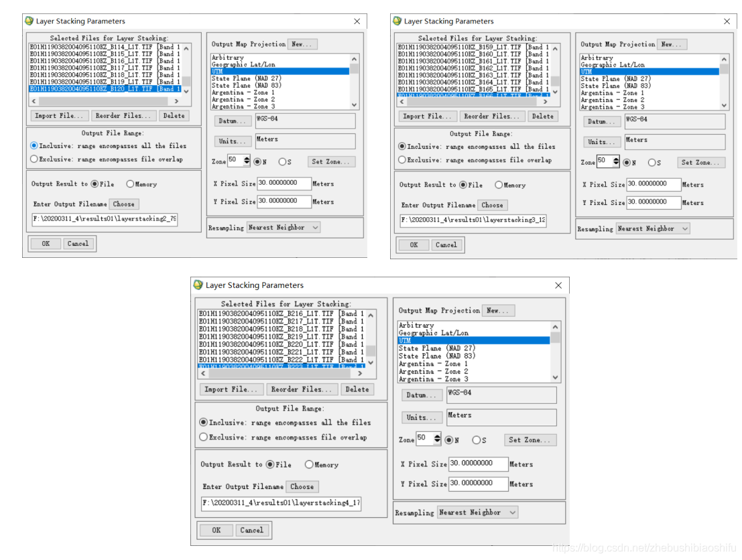Click Set Zone button in top-right dialog
The width and height of the screenshot is (742, 560).
pos(700,163)
